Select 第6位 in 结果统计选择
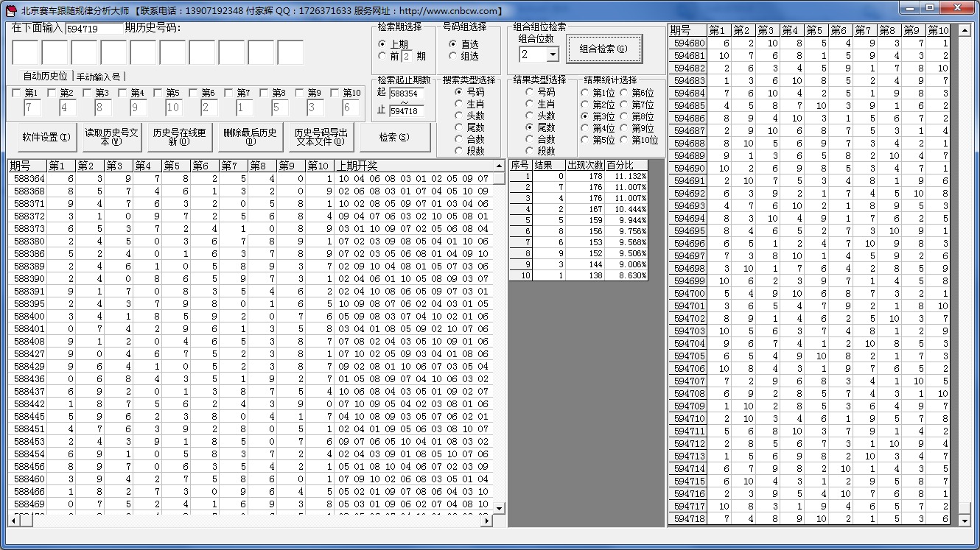 [625, 93]
